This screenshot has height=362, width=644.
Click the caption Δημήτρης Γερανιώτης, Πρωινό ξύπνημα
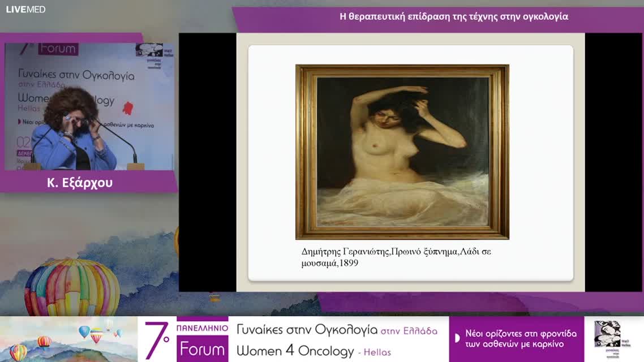[x=396, y=252]
